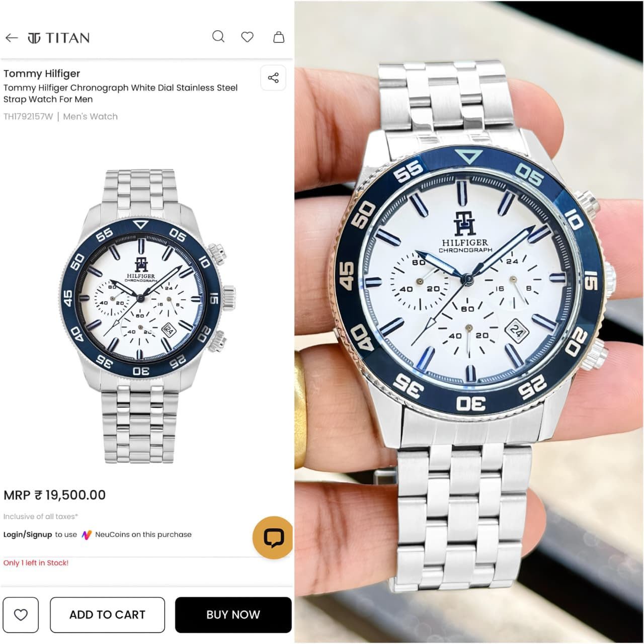This screenshot has width=644, height=644.
Task: Click BUY NOW button
Action: [x=233, y=615]
